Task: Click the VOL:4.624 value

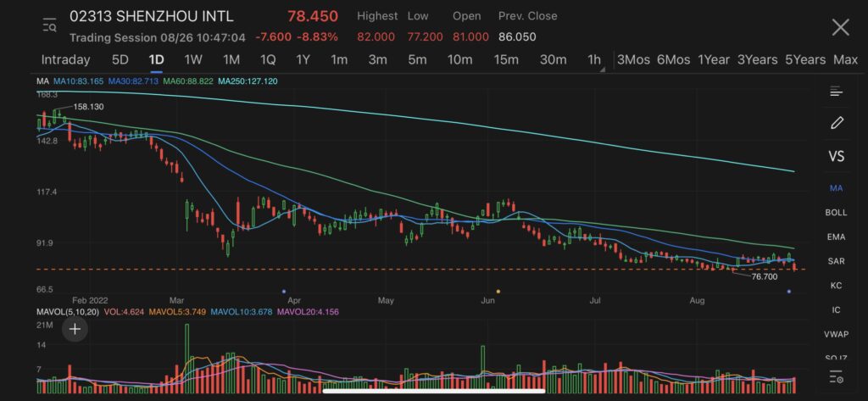Action: coord(122,312)
